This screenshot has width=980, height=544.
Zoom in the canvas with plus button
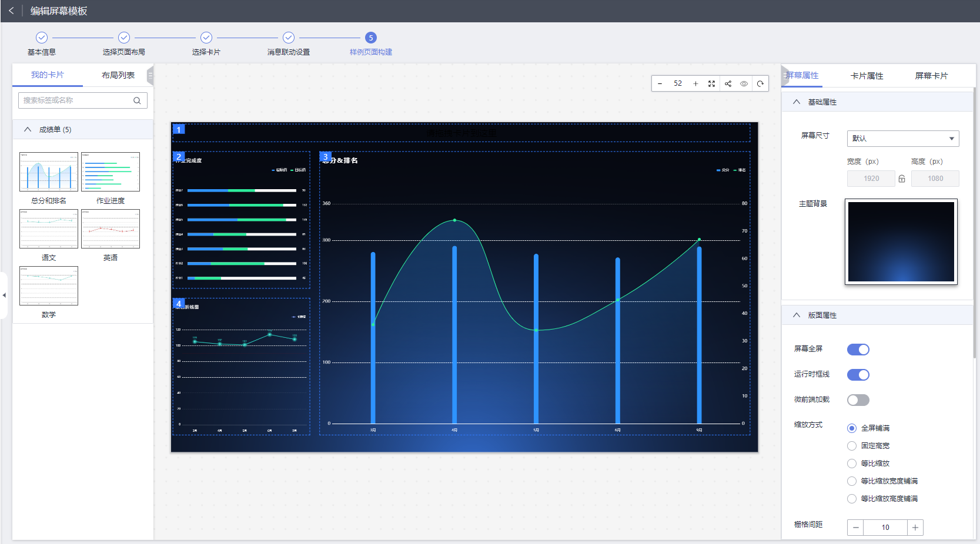(x=695, y=84)
